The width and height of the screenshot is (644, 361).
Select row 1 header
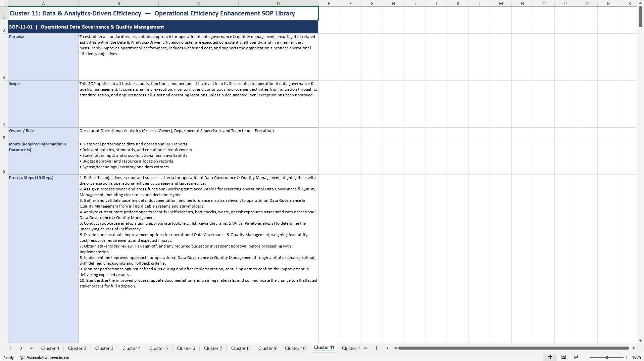point(4,13)
